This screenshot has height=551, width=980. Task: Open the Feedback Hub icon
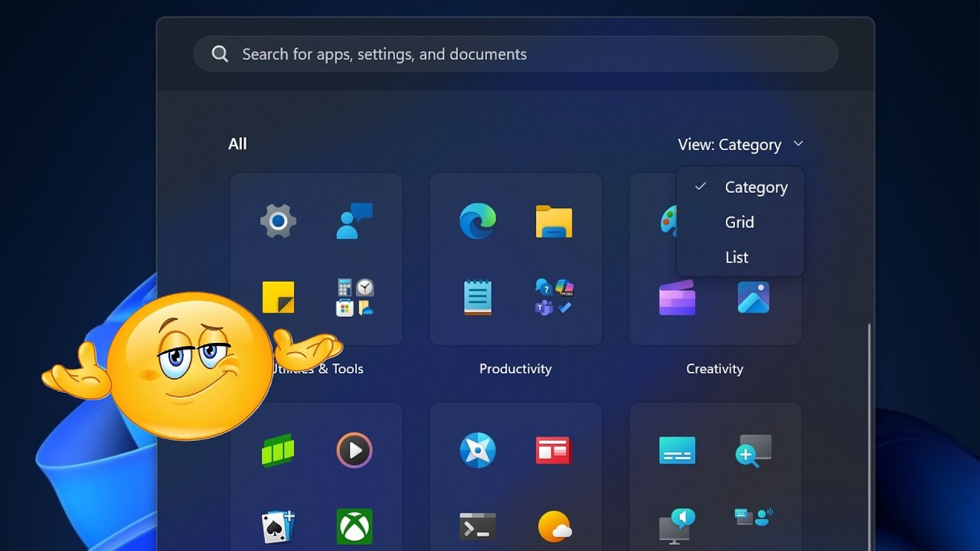point(354,221)
